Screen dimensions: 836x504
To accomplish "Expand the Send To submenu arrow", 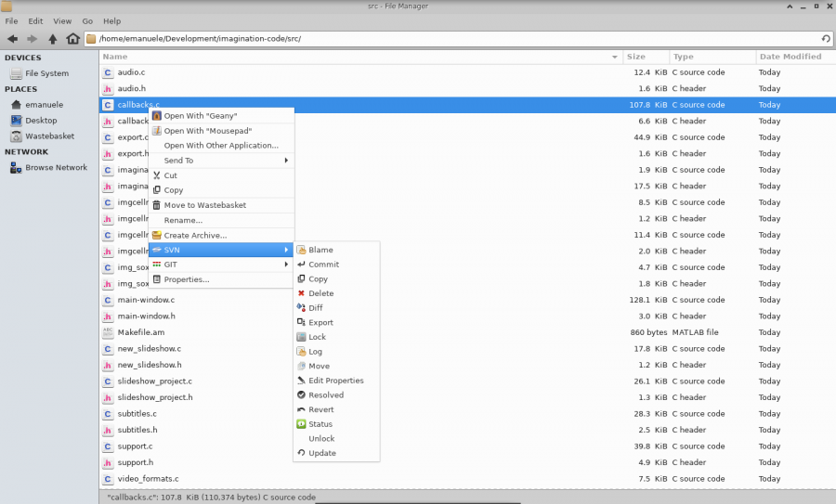I will (x=286, y=161).
